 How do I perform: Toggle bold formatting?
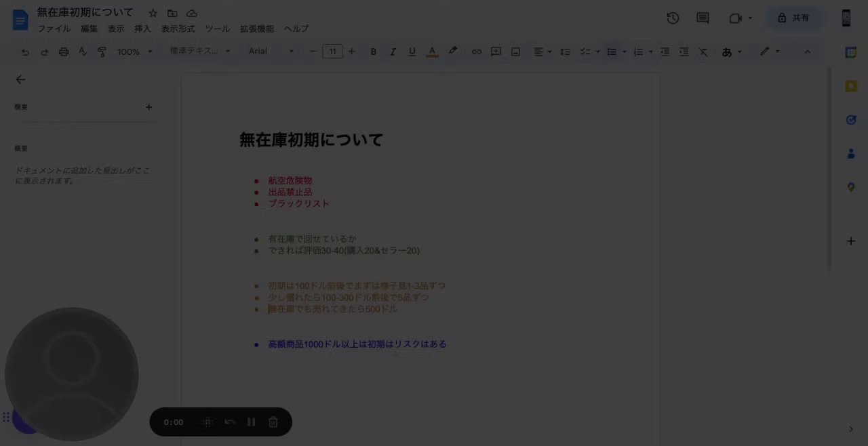click(x=373, y=52)
